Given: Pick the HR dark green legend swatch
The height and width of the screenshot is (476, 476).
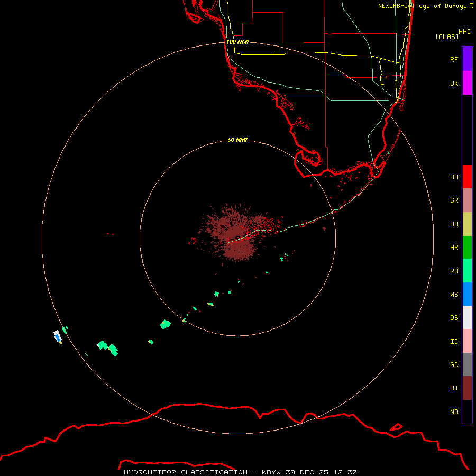Looking at the screenshot, I should pyautogui.click(x=467, y=248).
